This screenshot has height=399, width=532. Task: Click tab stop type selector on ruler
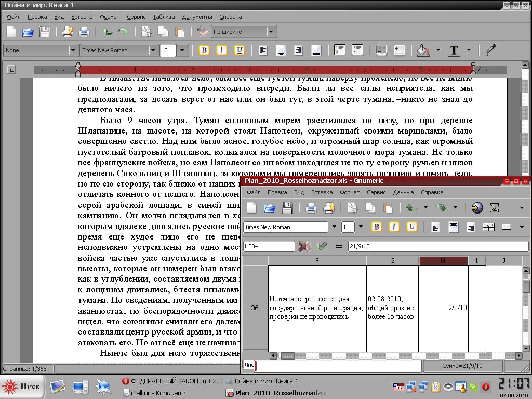11,70
